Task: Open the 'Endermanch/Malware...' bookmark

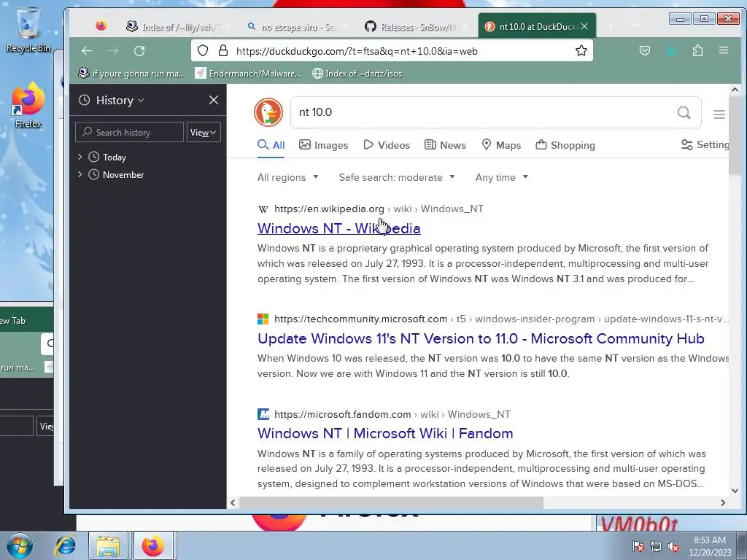Action: pos(248,74)
